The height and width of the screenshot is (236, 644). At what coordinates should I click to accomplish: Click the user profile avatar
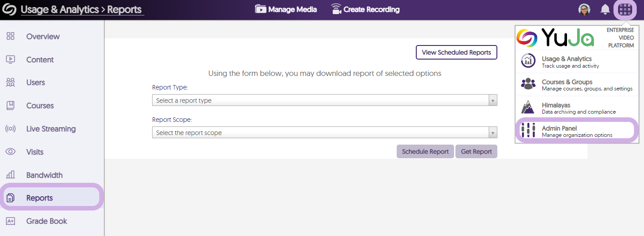[584, 10]
